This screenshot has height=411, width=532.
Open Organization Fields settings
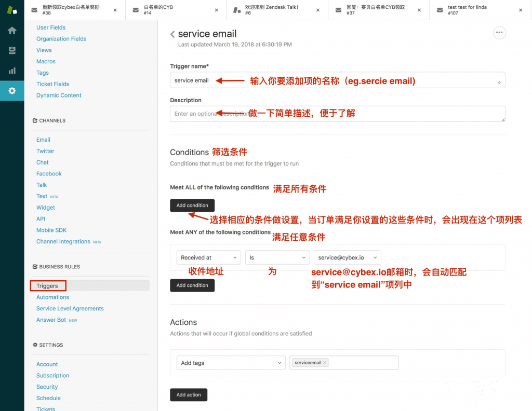pos(61,38)
